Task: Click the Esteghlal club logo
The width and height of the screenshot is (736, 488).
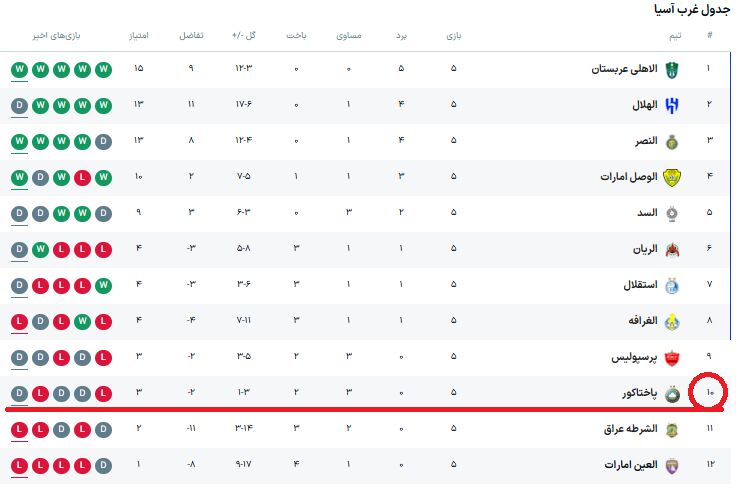Action: pyautogui.click(x=671, y=285)
